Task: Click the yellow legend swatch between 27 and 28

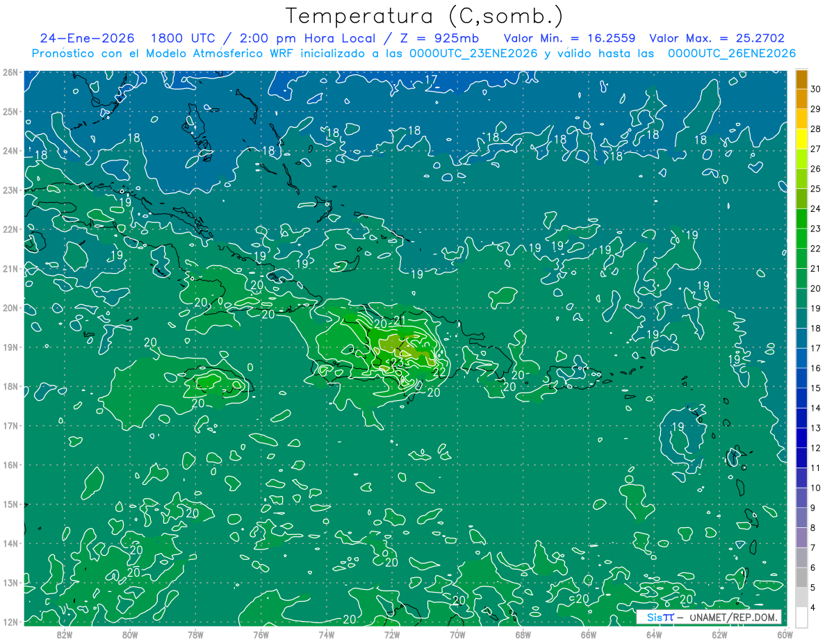Action: pos(801,138)
